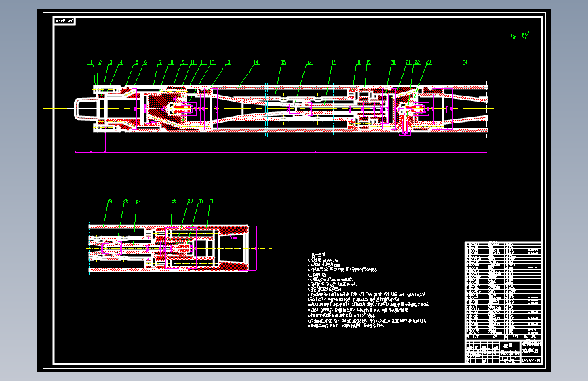Pick callout 27 on lower section view
The height and width of the screenshot is (381, 588).
click(x=138, y=201)
